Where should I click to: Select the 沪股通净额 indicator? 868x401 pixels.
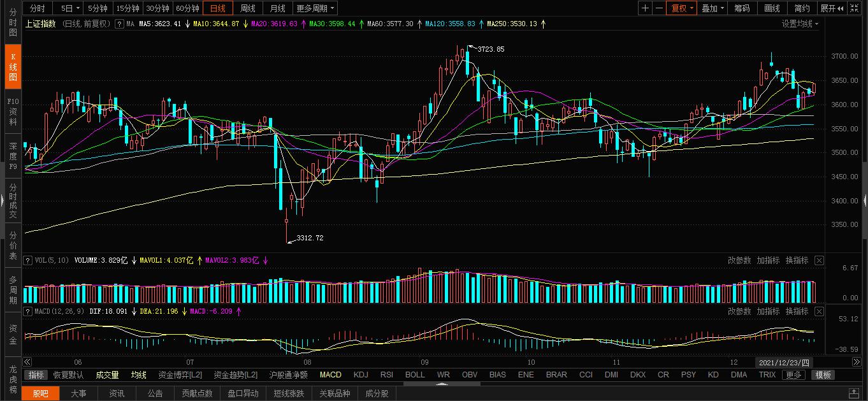tap(288, 375)
